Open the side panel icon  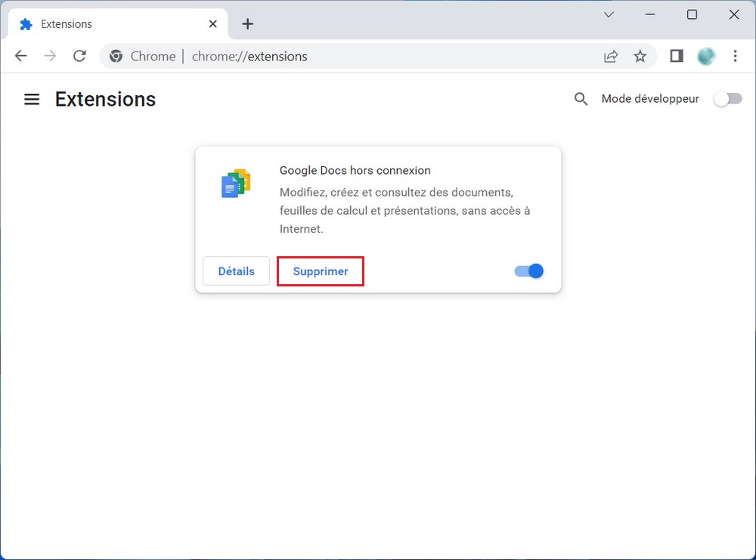[677, 57]
